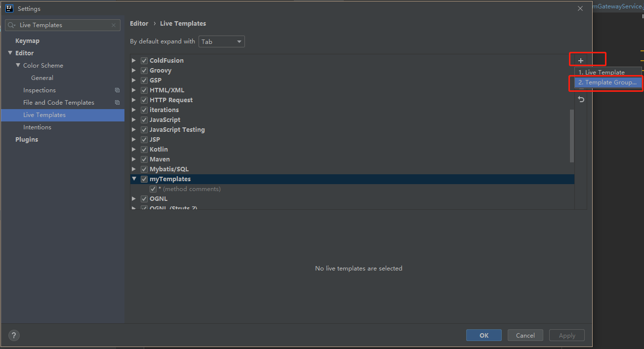Click the revert undo arrow icon
This screenshot has width=644, height=349.
click(581, 99)
